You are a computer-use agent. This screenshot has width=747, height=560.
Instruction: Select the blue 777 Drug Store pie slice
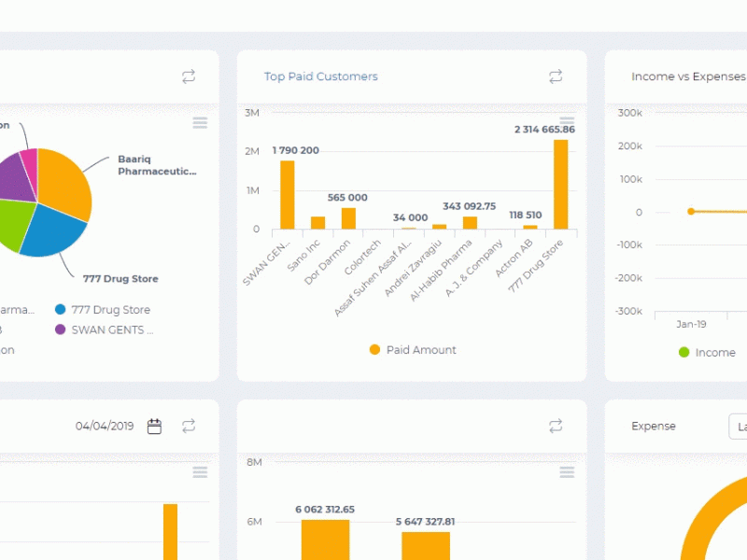[x=52, y=231]
